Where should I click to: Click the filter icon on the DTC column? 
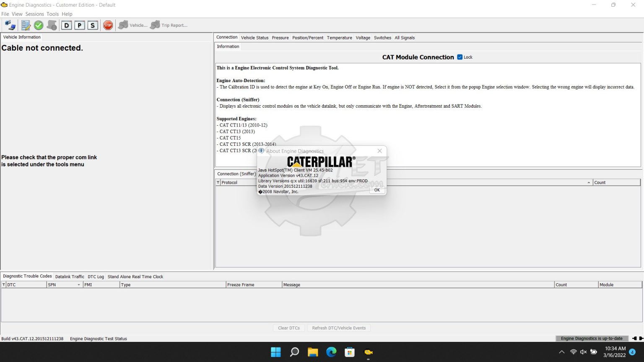[4, 284]
